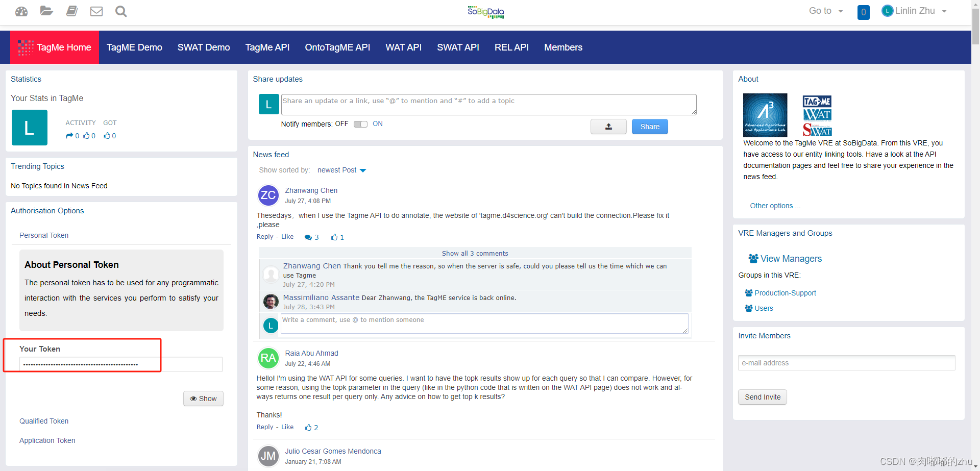Change sorting from newest Post dropdown
Viewport: 980px width, 471px height.
click(341, 170)
